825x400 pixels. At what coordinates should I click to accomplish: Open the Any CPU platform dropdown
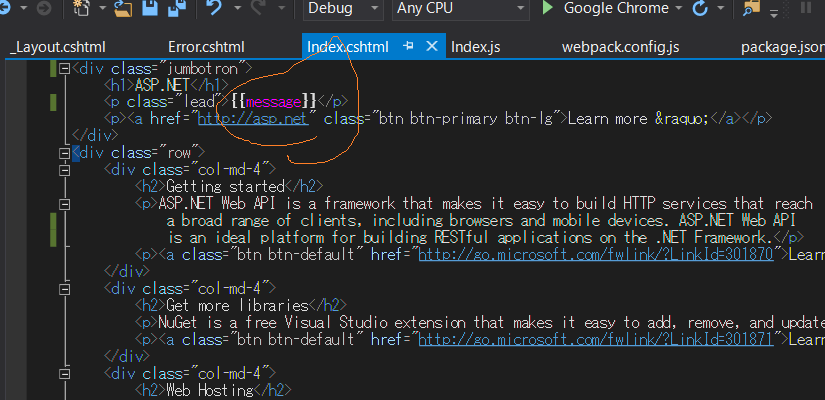(x=460, y=9)
